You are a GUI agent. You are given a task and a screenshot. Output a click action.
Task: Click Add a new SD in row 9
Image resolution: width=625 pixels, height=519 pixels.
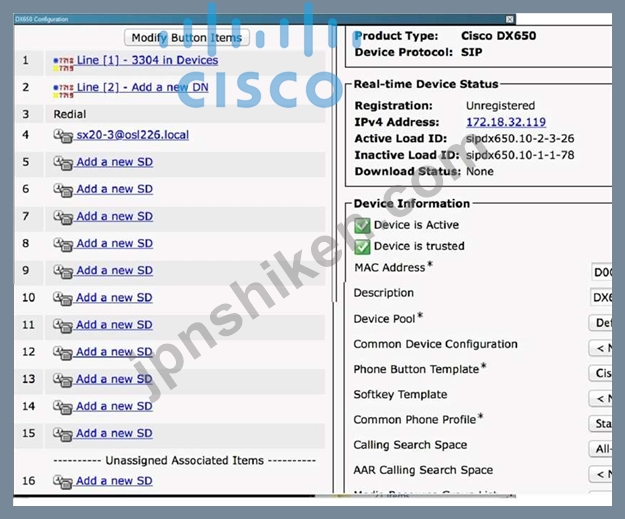point(114,270)
